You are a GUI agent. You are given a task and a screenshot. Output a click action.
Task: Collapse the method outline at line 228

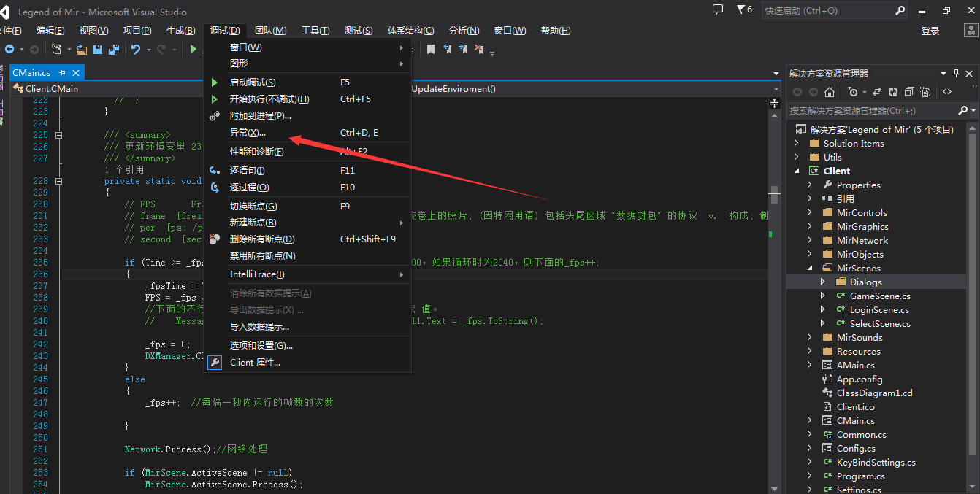[x=59, y=181]
